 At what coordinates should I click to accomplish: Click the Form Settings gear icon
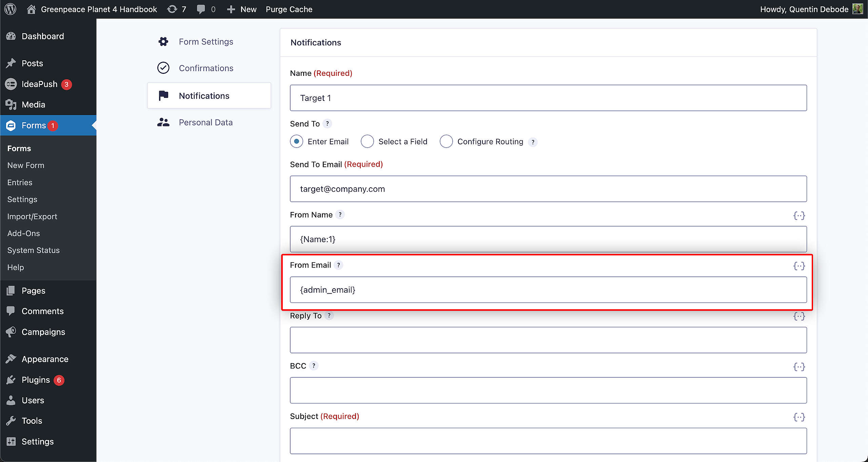coord(163,42)
